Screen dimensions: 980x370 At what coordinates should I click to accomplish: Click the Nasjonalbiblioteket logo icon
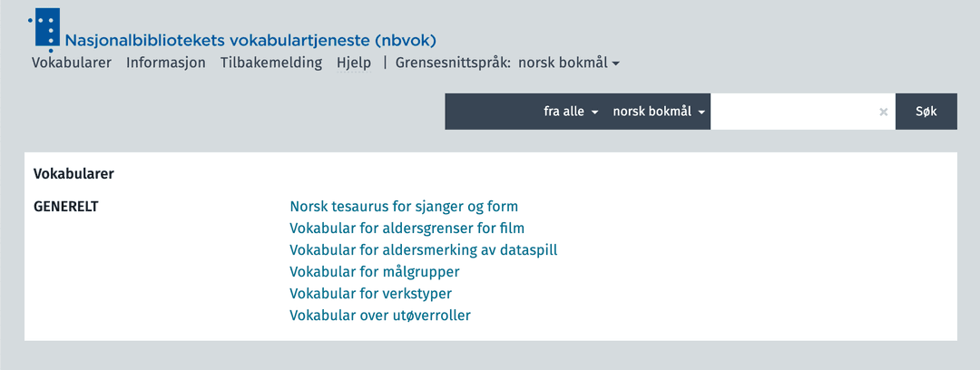point(44,29)
